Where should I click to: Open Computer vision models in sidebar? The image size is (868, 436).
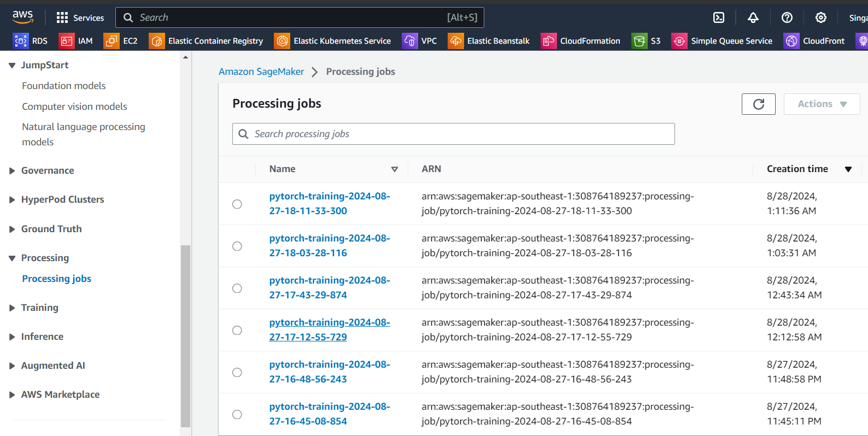(x=74, y=107)
